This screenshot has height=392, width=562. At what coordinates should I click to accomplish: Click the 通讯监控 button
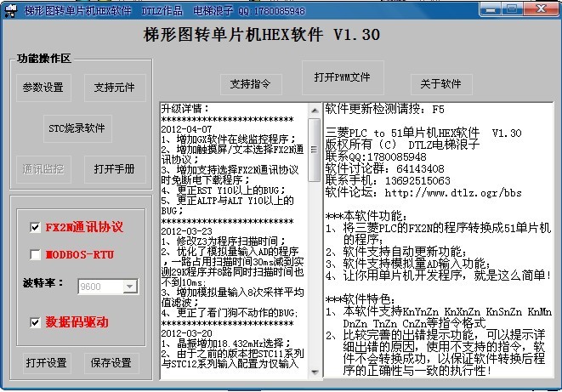(x=43, y=169)
